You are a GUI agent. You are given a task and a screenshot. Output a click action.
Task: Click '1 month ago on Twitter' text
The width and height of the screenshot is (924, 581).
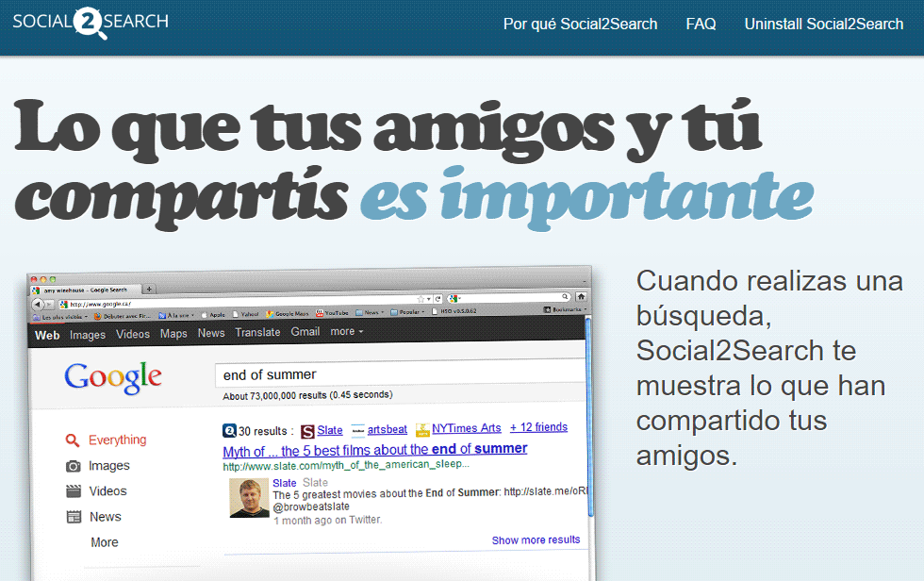[x=328, y=521]
